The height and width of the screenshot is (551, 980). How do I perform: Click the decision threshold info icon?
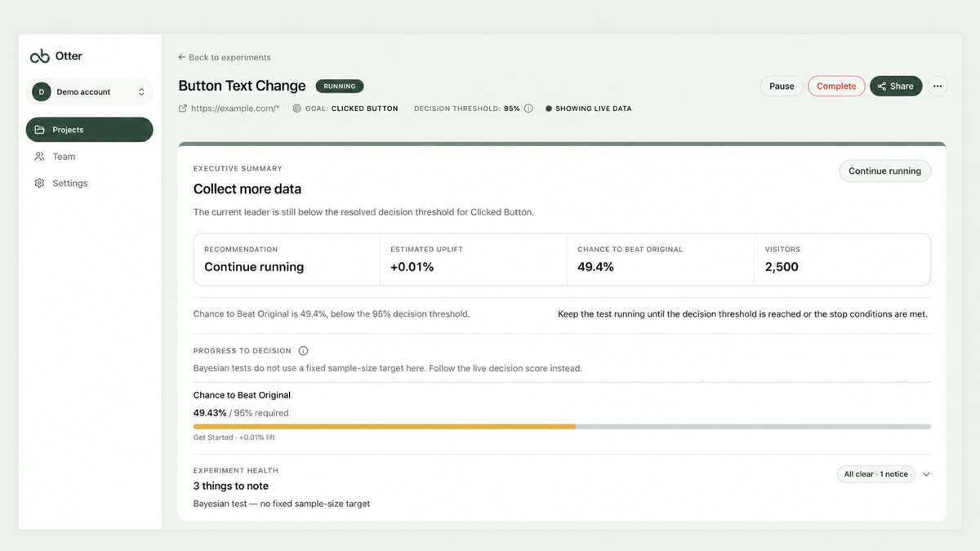(x=528, y=109)
